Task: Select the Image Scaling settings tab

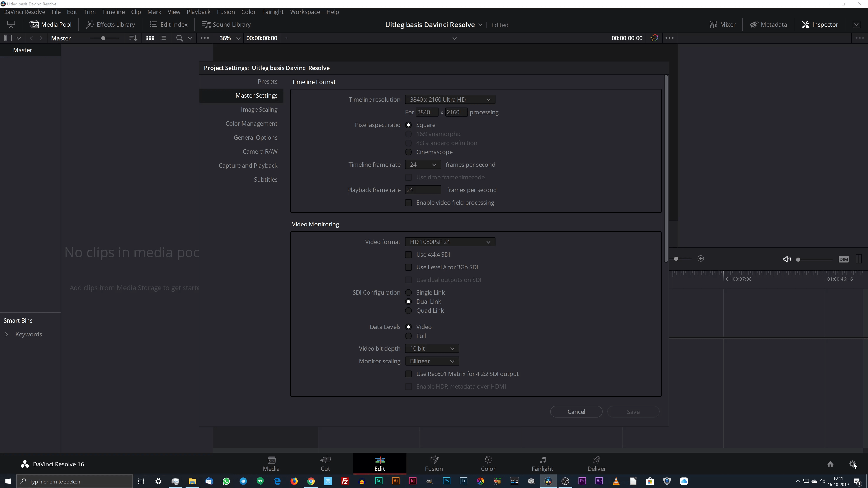Action: tap(259, 109)
